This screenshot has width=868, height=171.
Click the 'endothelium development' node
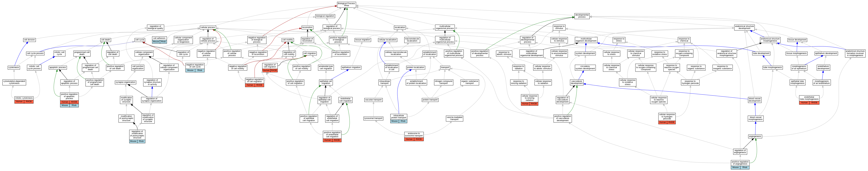pos(823,67)
